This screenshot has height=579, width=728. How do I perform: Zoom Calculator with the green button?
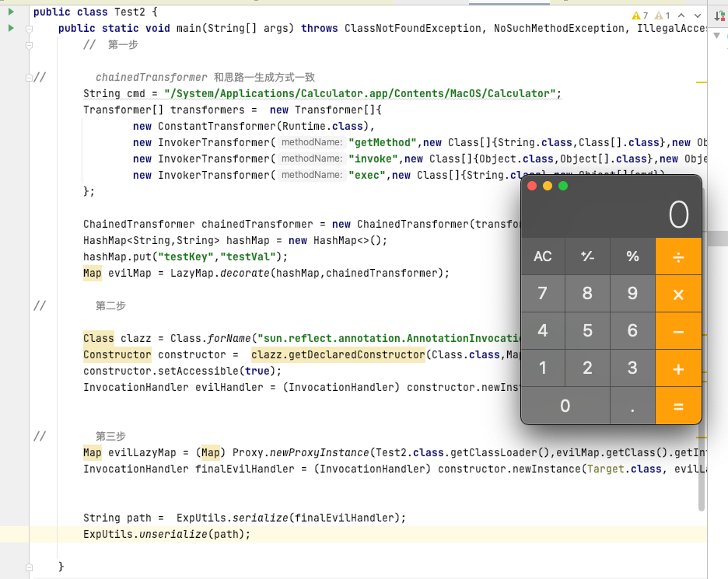[x=563, y=186]
